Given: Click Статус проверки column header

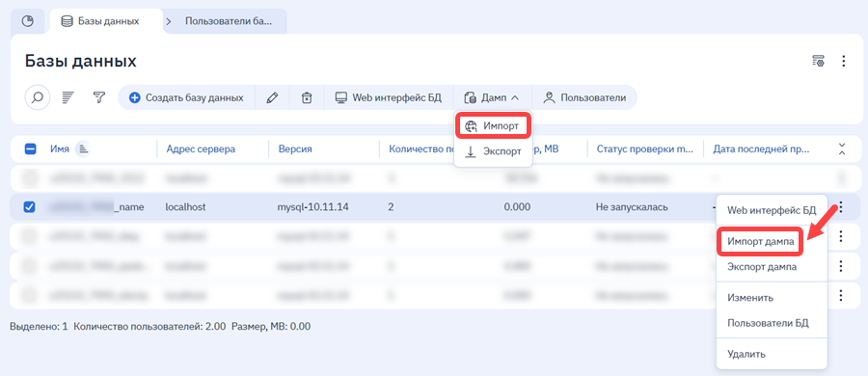Looking at the screenshot, I should tap(645, 149).
